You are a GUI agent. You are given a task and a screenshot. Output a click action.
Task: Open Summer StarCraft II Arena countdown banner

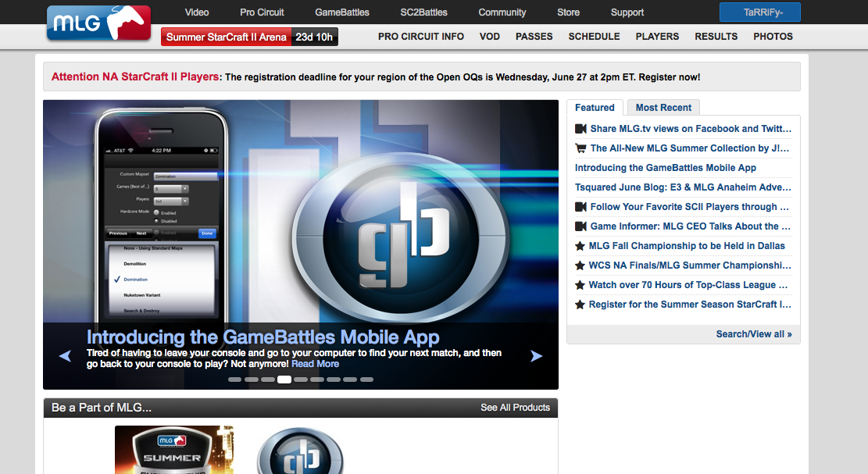tap(250, 37)
